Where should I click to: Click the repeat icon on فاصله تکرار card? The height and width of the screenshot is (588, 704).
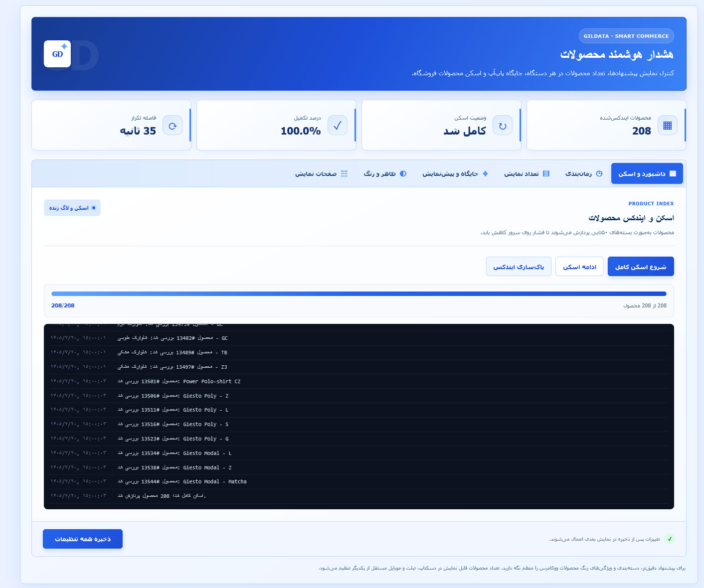tap(173, 126)
